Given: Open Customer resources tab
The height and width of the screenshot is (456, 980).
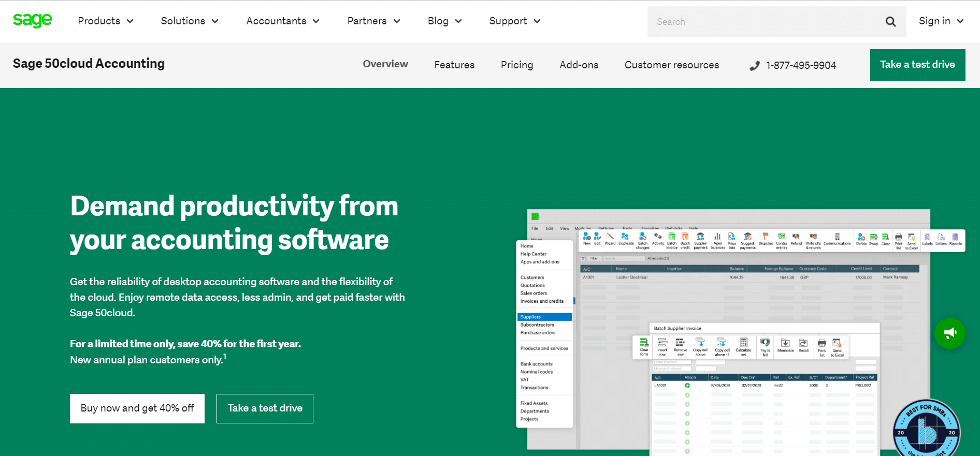Looking at the screenshot, I should click(671, 65).
